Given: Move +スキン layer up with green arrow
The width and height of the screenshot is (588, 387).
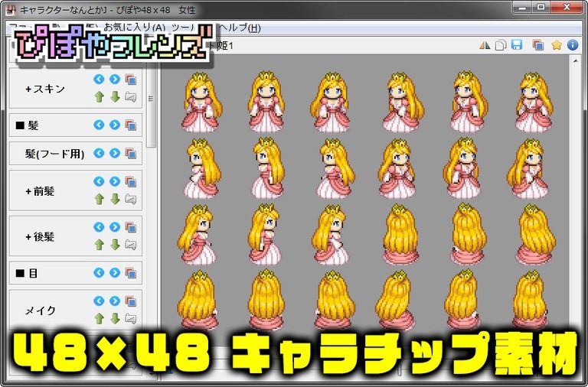Looking at the screenshot, I should point(99,96).
